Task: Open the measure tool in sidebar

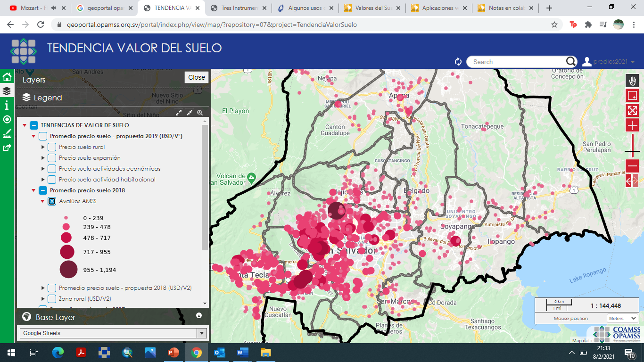Action: (7, 134)
